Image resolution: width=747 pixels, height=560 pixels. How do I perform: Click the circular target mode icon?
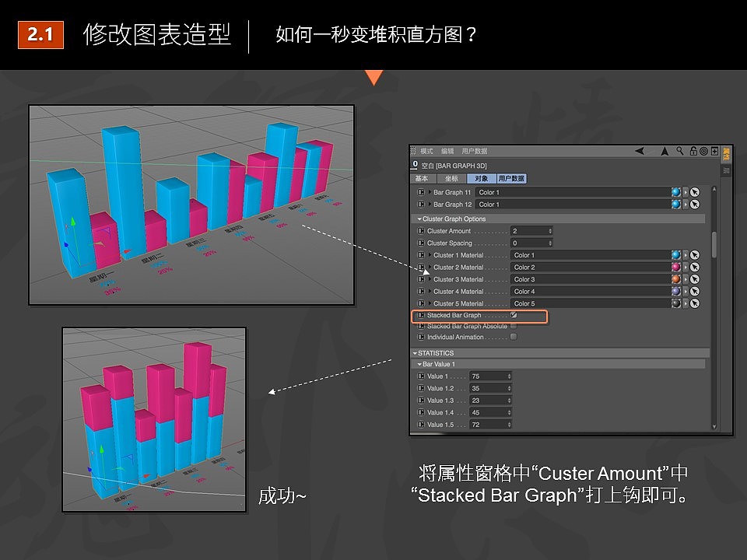click(x=703, y=152)
